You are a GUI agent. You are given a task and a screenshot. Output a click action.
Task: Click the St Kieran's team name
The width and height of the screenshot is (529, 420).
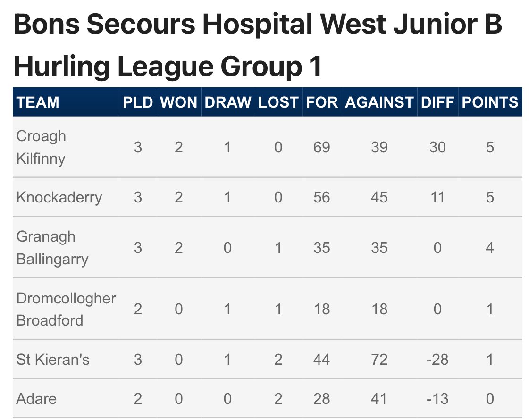click(53, 360)
